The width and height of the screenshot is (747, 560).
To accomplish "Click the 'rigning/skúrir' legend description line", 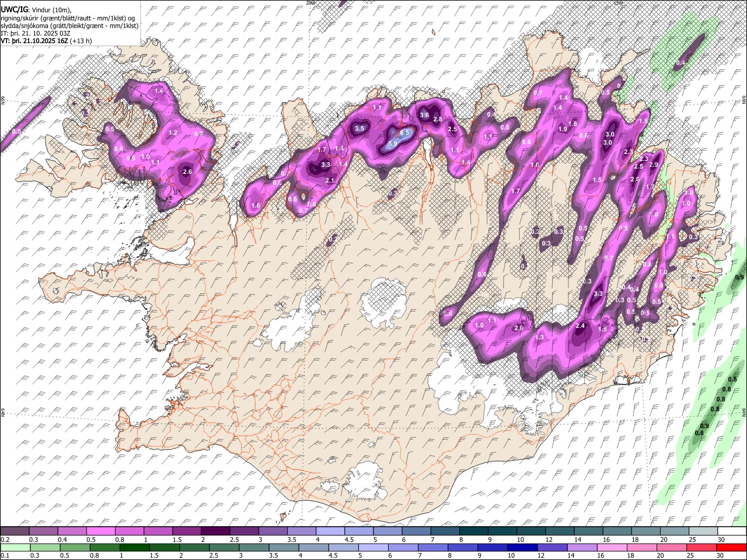I will [68, 18].
